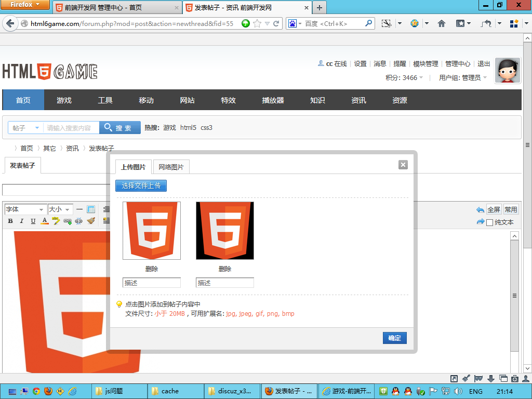Apply italic formatting in the post editor
This screenshot has height=399, width=532.
[x=22, y=221]
